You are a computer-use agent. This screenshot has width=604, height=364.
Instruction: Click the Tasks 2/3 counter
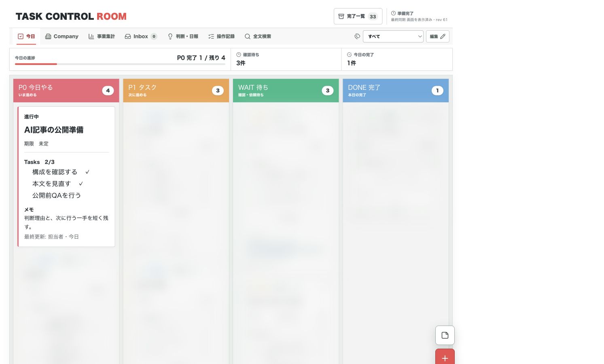tap(39, 162)
